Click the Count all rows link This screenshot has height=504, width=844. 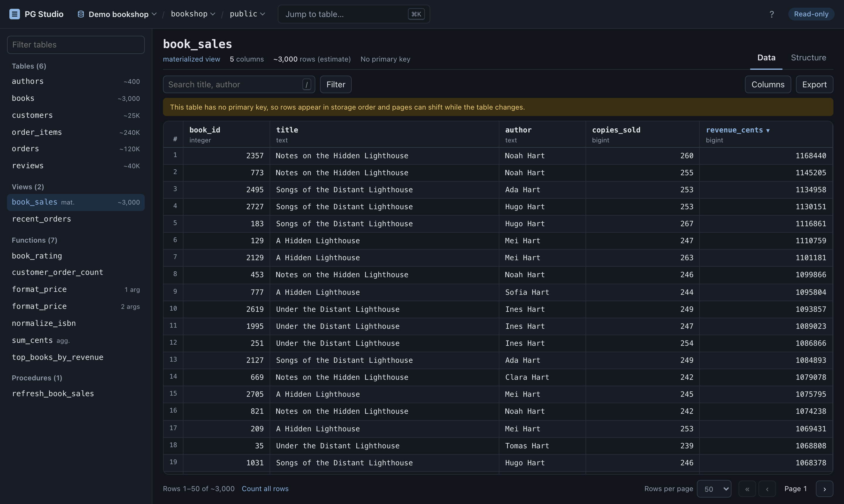pyautogui.click(x=265, y=488)
